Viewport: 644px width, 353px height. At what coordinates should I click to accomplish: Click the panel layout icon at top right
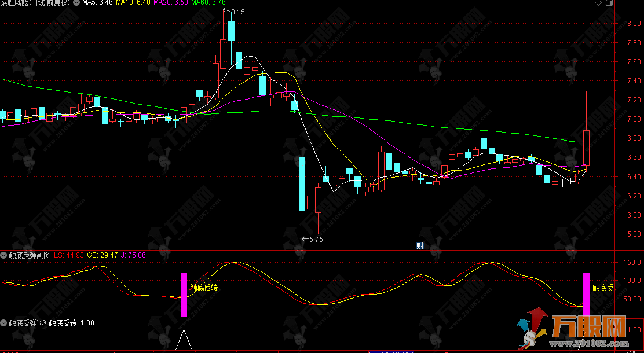click(x=609, y=3)
